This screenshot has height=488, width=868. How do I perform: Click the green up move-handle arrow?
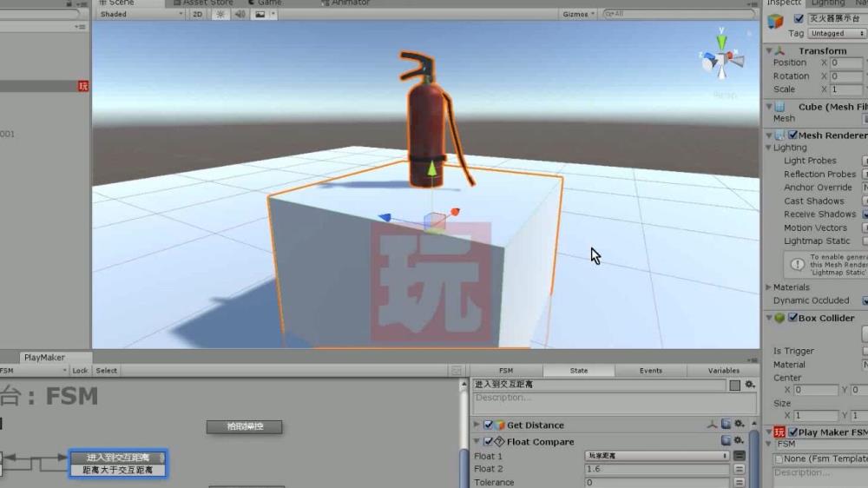coord(431,168)
